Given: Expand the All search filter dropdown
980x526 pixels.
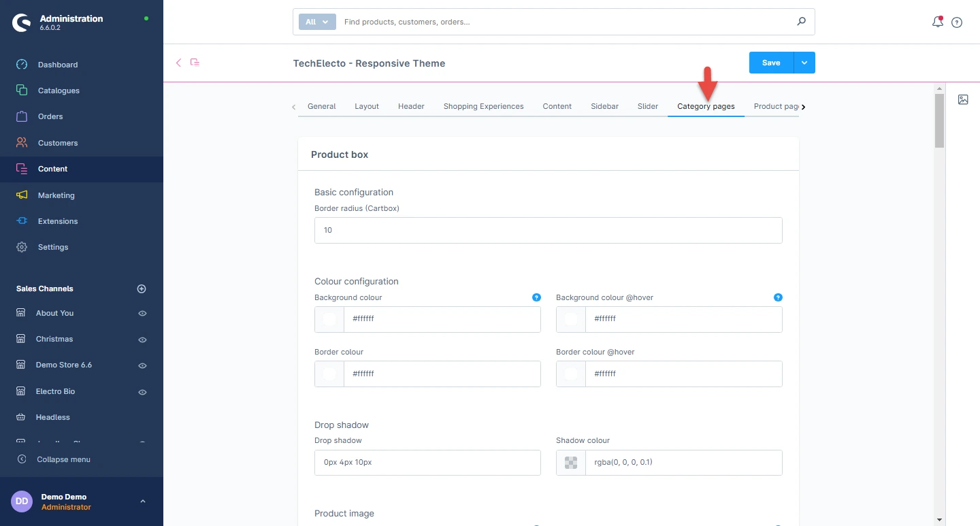Looking at the screenshot, I should (317, 22).
